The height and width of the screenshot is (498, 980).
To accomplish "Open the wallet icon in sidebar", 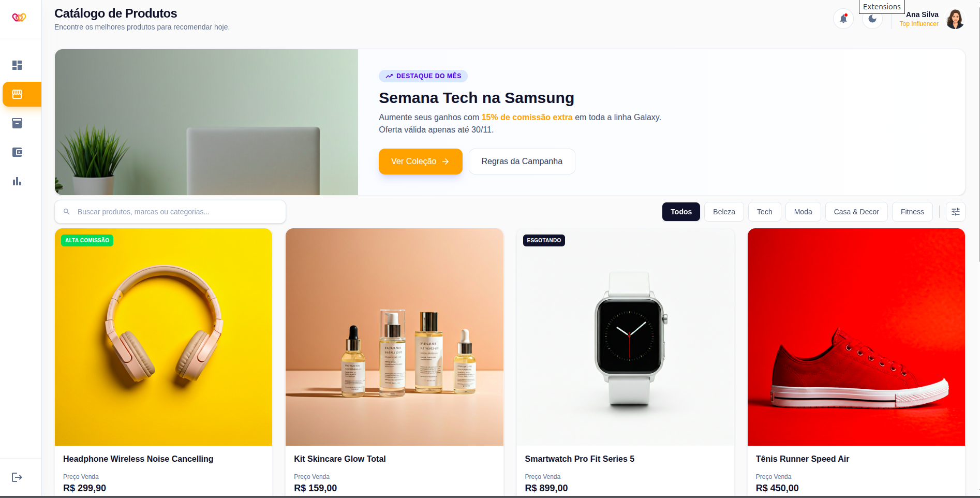I will (x=17, y=152).
